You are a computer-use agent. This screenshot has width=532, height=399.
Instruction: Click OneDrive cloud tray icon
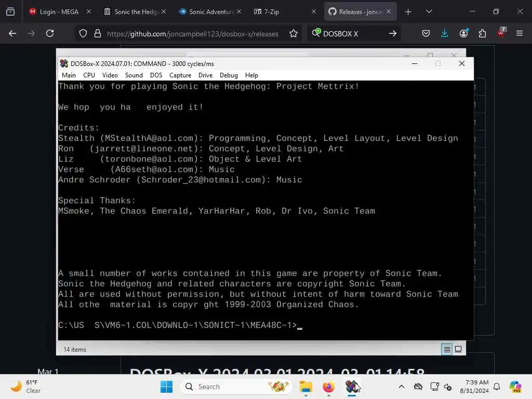coord(418,387)
